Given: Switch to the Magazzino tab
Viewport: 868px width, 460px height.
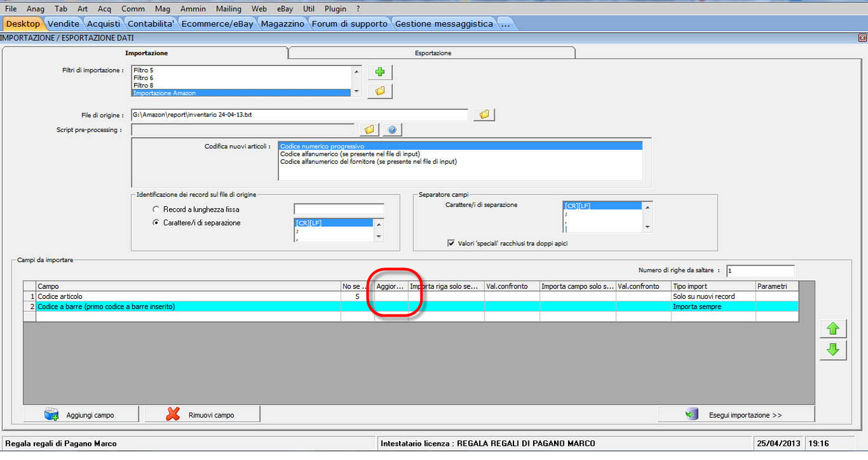Looking at the screenshot, I should (283, 24).
